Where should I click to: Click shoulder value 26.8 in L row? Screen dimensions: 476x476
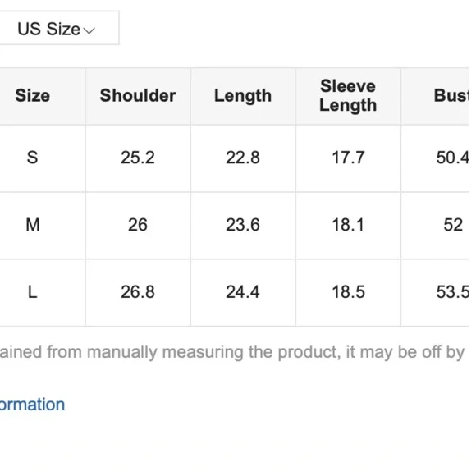(138, 292)
